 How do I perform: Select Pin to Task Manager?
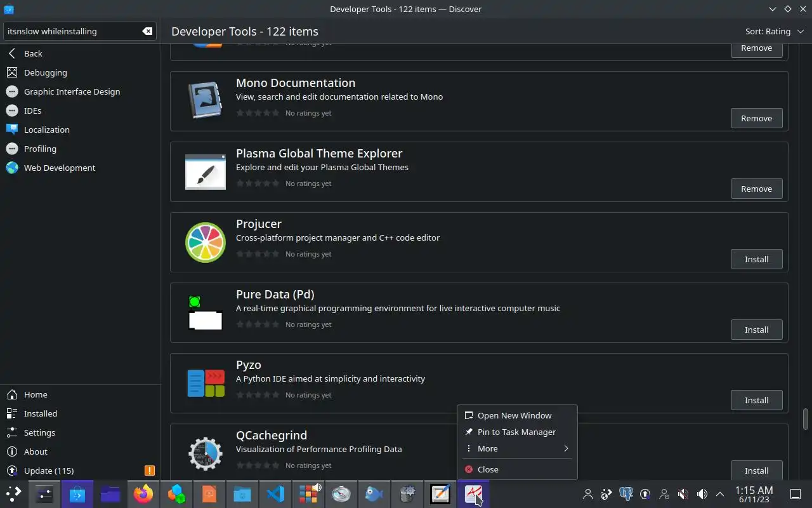click(517, 432)
